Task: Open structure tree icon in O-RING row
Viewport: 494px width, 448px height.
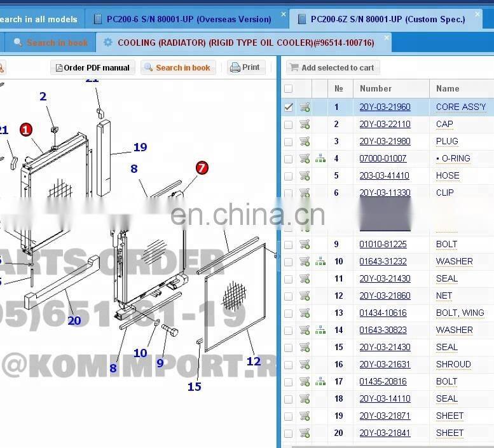Action: pos(320,158)
